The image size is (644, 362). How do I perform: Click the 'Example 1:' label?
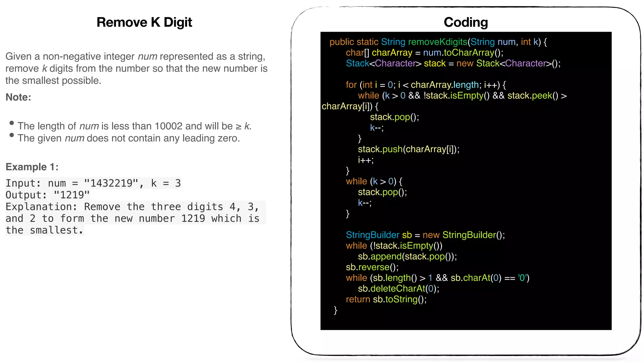tap(32, 167)
